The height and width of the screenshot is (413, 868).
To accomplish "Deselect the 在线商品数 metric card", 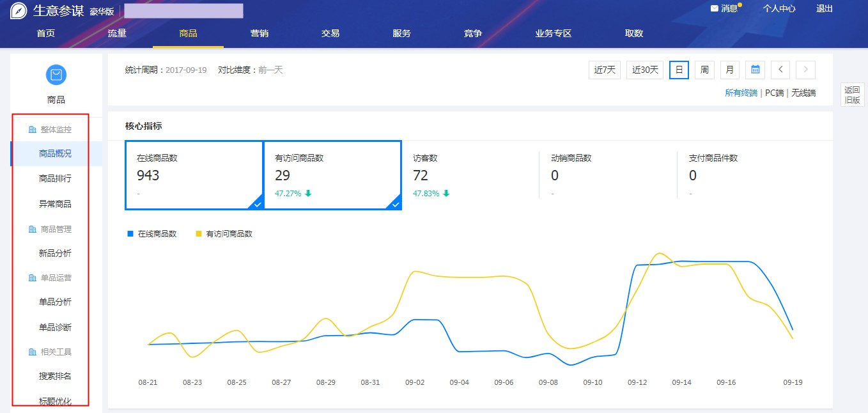I will (x=194, y=175).
